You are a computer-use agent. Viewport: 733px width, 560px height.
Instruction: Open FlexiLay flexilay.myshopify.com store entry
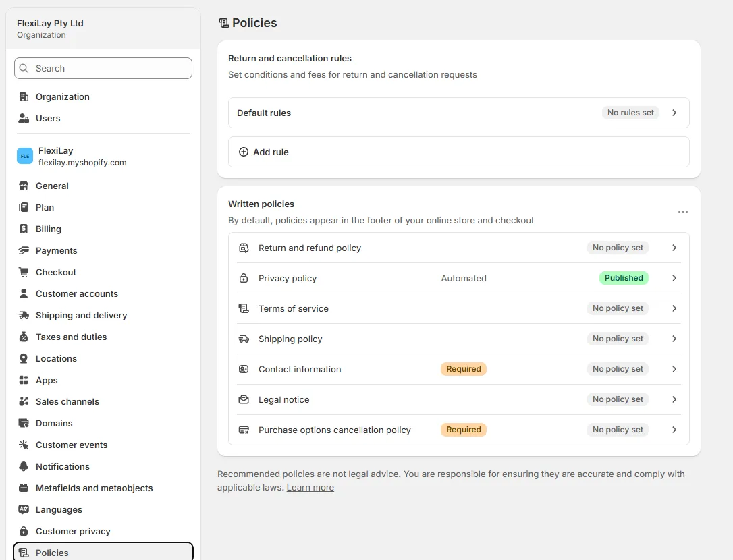(103, 156)
